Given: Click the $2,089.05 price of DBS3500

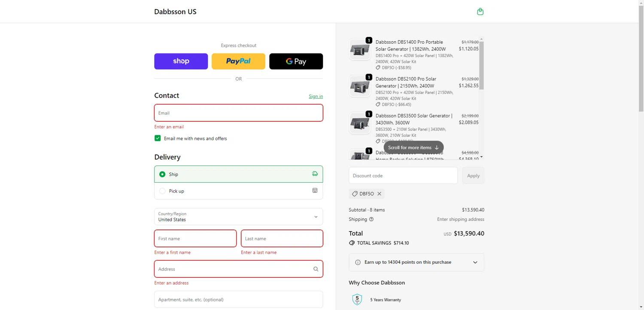Looking at the screenshot, I should 468,123.
